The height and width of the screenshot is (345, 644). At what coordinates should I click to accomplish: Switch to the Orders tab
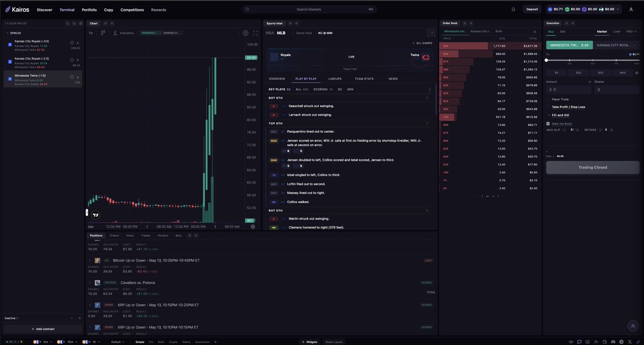[114, 236]
